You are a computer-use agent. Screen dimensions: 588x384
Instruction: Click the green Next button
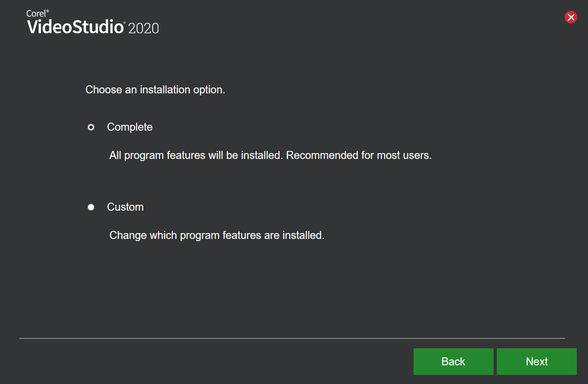537,362
